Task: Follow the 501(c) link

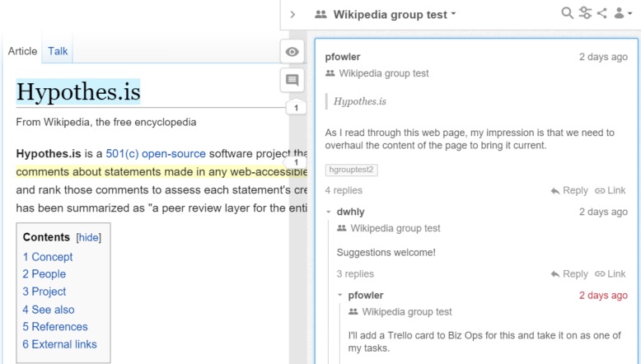Action: [x=122, y=154]
